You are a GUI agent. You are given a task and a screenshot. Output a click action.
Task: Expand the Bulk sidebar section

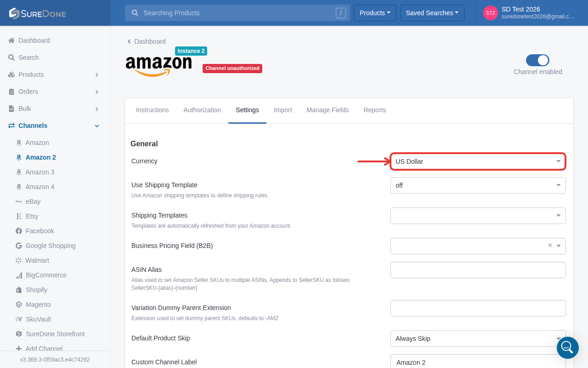pyautogui.click(x=97, y=109)
